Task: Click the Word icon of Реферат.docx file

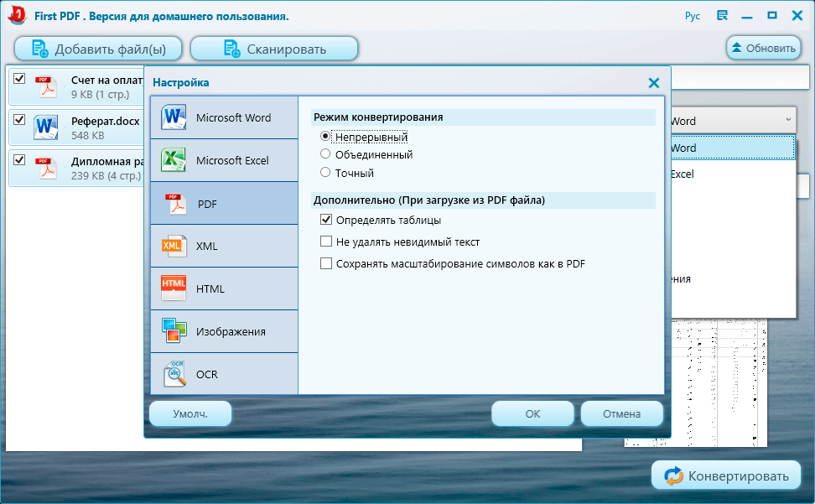Action: pos(46,127)
